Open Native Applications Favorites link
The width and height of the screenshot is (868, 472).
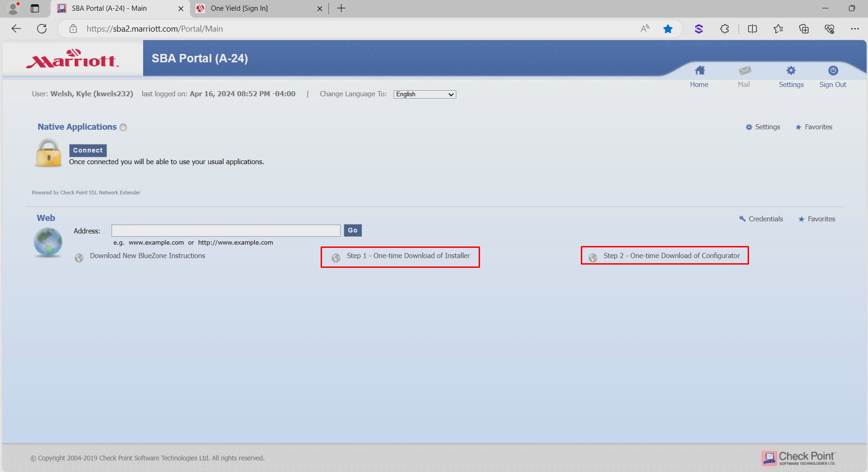tap(818, 127)
